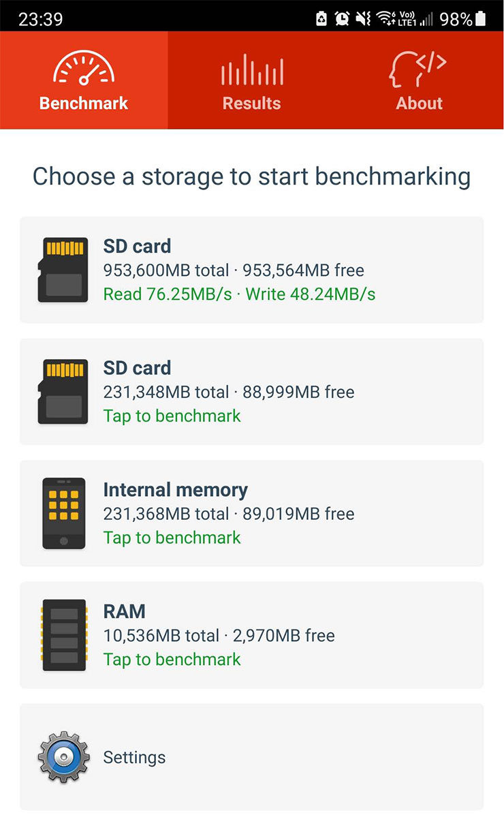Screen dimensions: 504x836
Task: Tap the 953,600MB SD card icon
Action: point(63,270)
